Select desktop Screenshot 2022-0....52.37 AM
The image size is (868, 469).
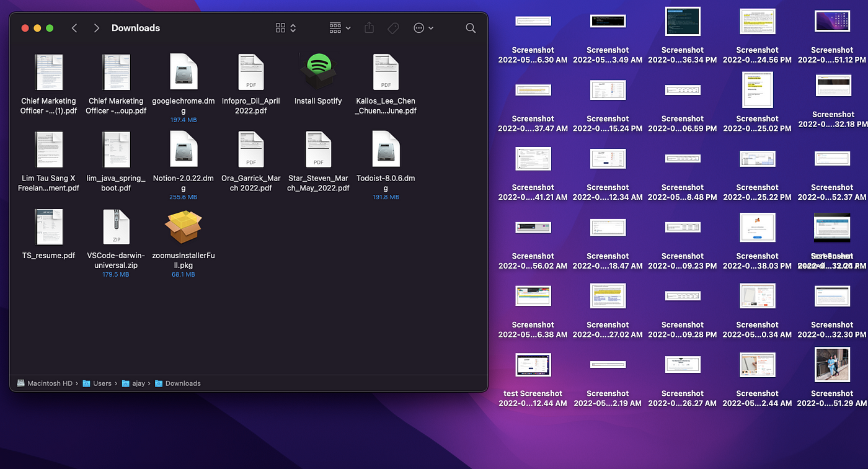[832, 159]
